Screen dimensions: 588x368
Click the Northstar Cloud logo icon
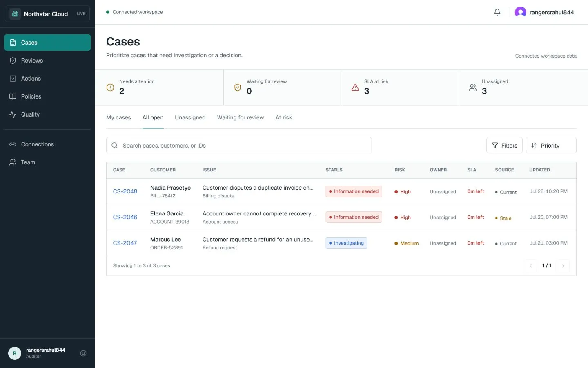(15, 14)
